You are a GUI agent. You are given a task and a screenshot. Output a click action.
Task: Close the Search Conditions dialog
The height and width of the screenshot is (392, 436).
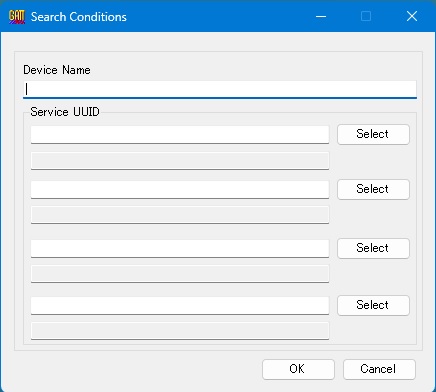click(412, 16)
